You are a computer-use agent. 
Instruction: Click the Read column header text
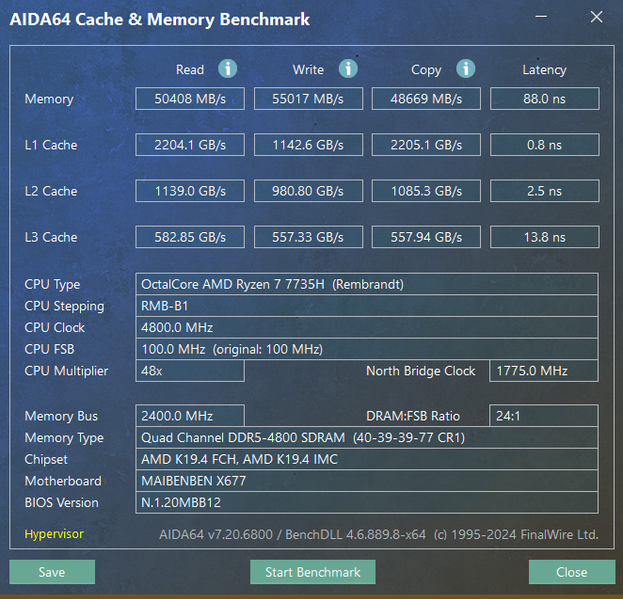point(190,70)
